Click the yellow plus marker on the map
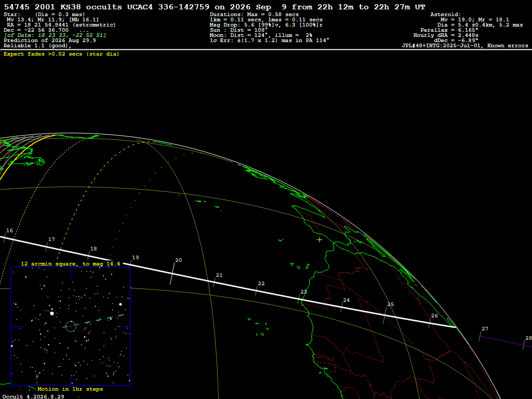 pos(320,240)
